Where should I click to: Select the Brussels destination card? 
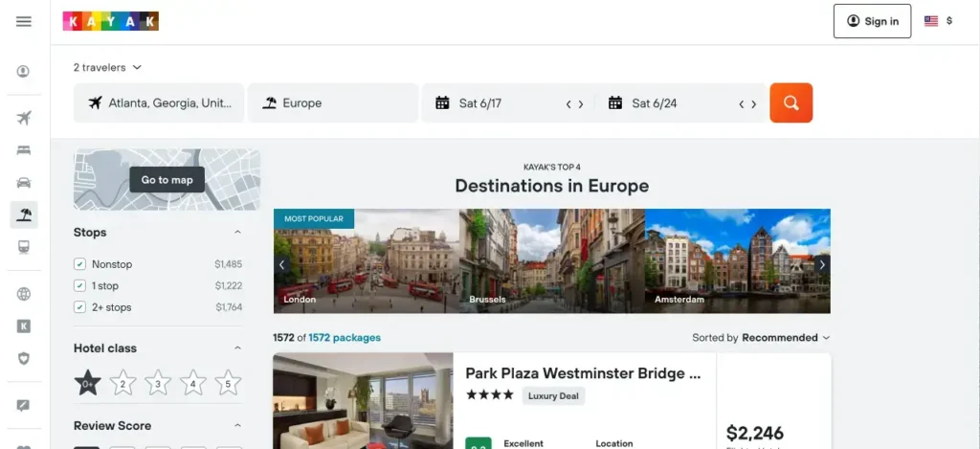pyautogui.click(x=552, y=260)
